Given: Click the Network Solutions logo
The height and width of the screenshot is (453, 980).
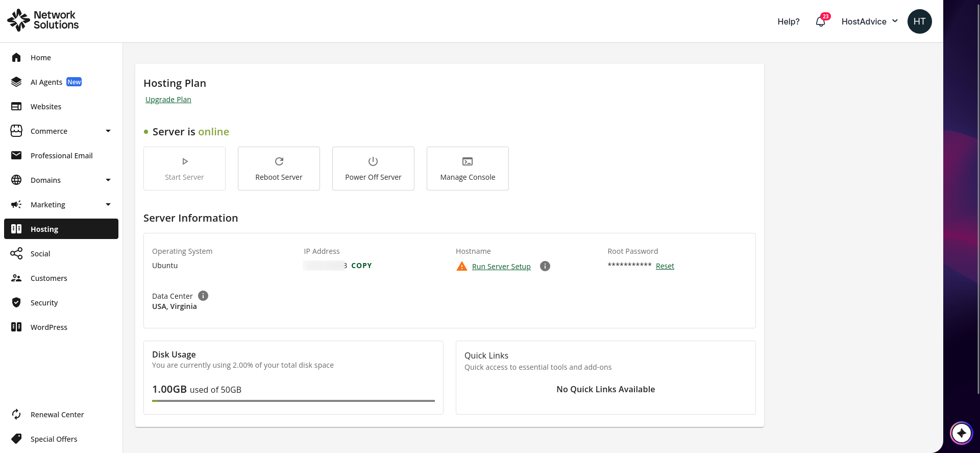Looking at the screenshot, I should pos(43,20).
